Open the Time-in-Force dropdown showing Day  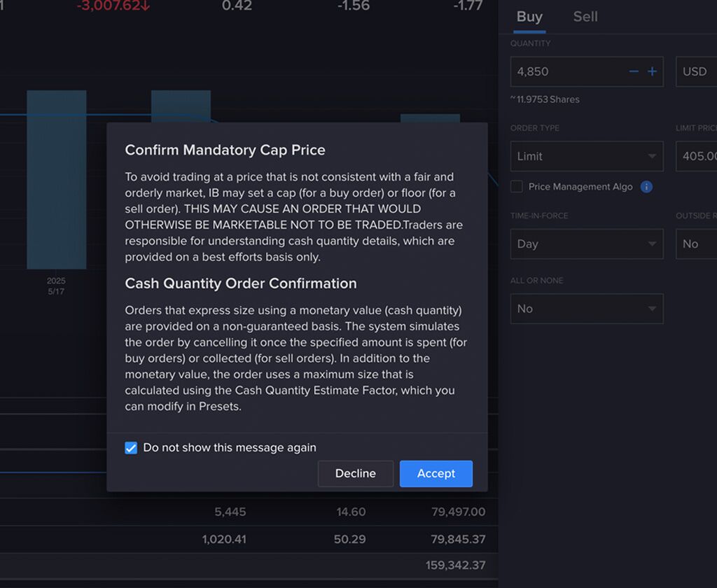click(x=587, y=244)
